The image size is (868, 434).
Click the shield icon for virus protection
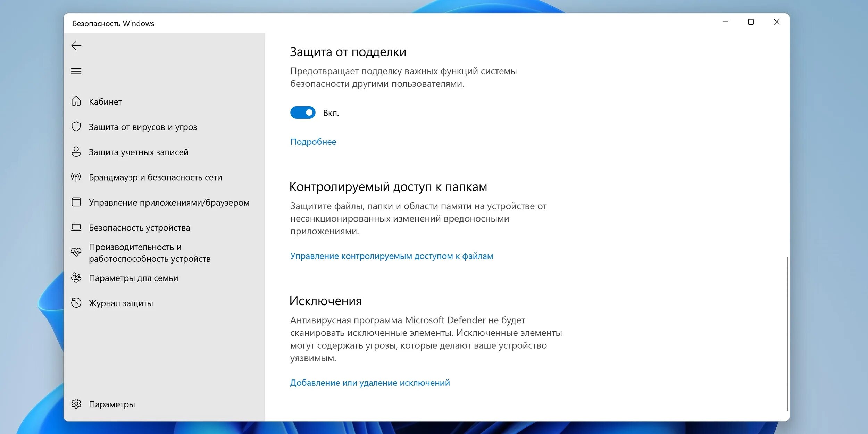click(76, 126)
